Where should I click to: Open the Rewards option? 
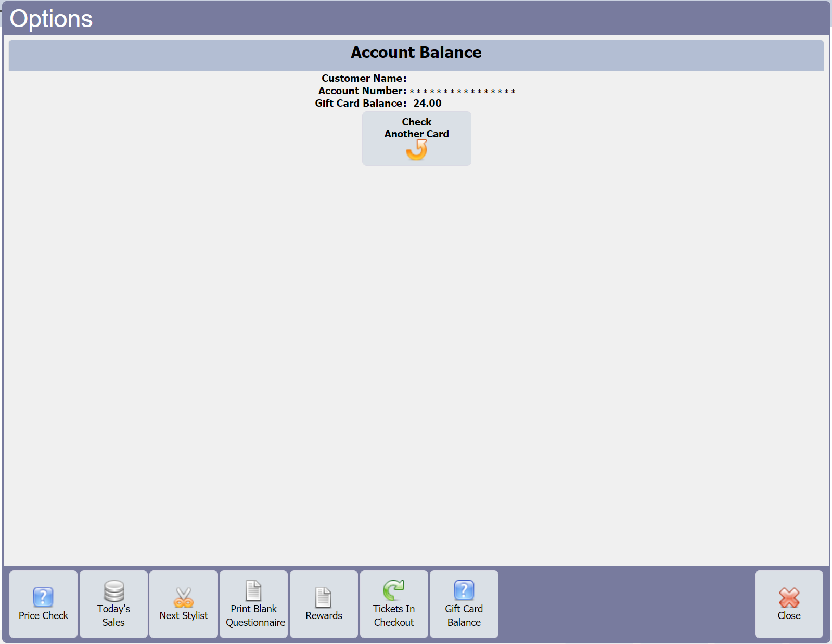pyautogui.click(x=324, y=604)
